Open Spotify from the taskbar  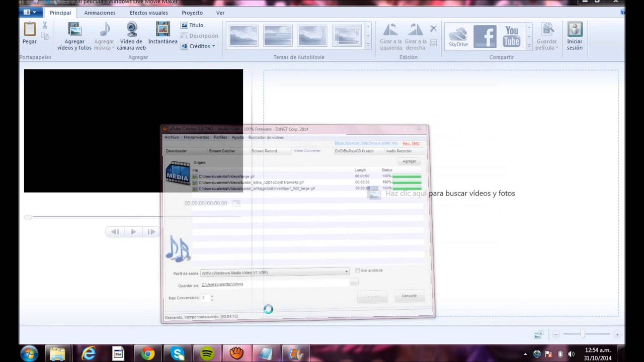coord(207,353)
